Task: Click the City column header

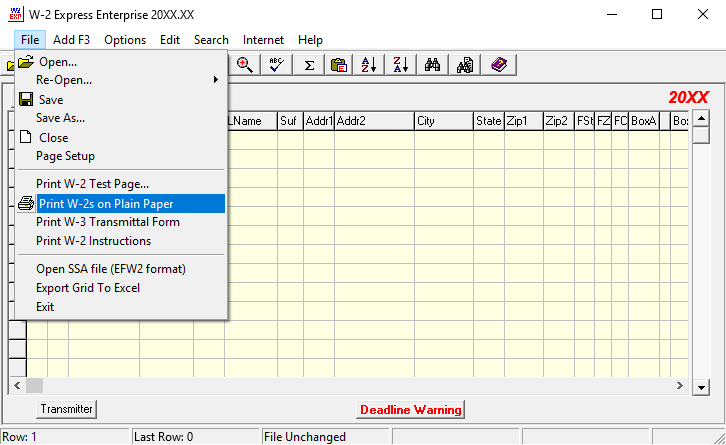Action: point(443,121)
